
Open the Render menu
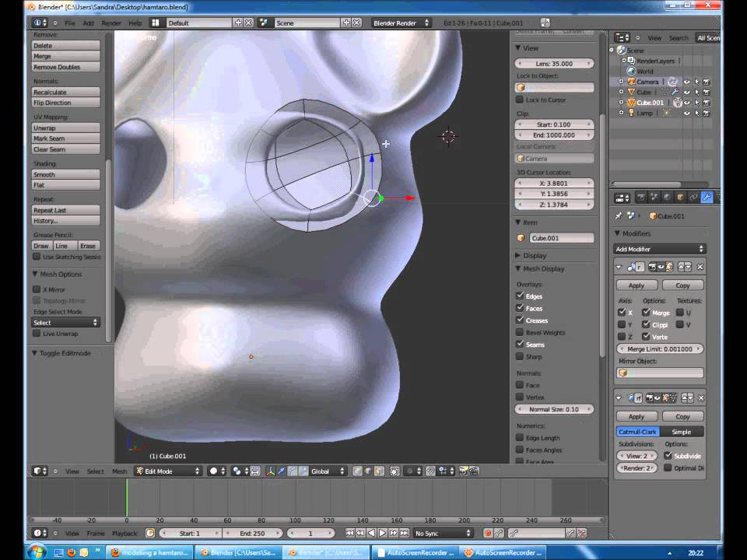(111, 23)
